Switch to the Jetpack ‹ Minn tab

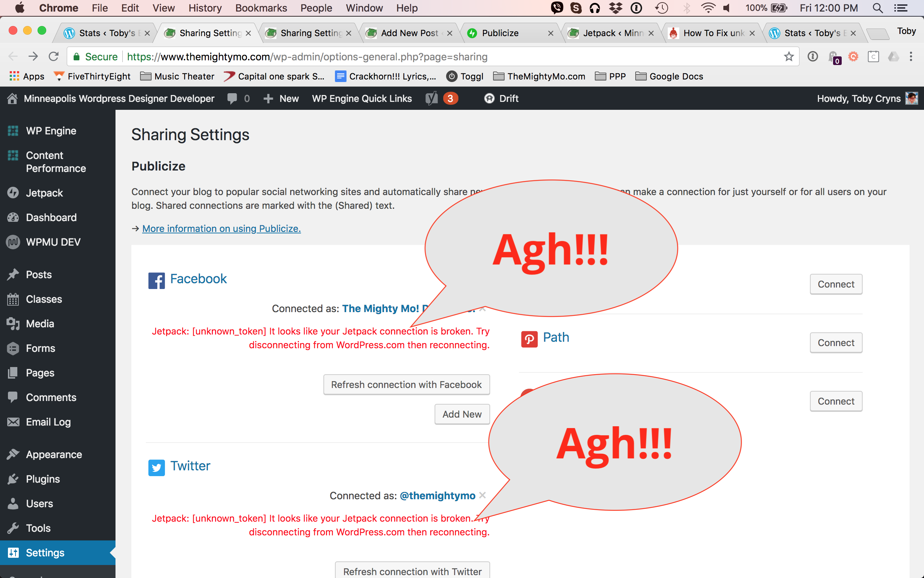click(x=612, y=33)
